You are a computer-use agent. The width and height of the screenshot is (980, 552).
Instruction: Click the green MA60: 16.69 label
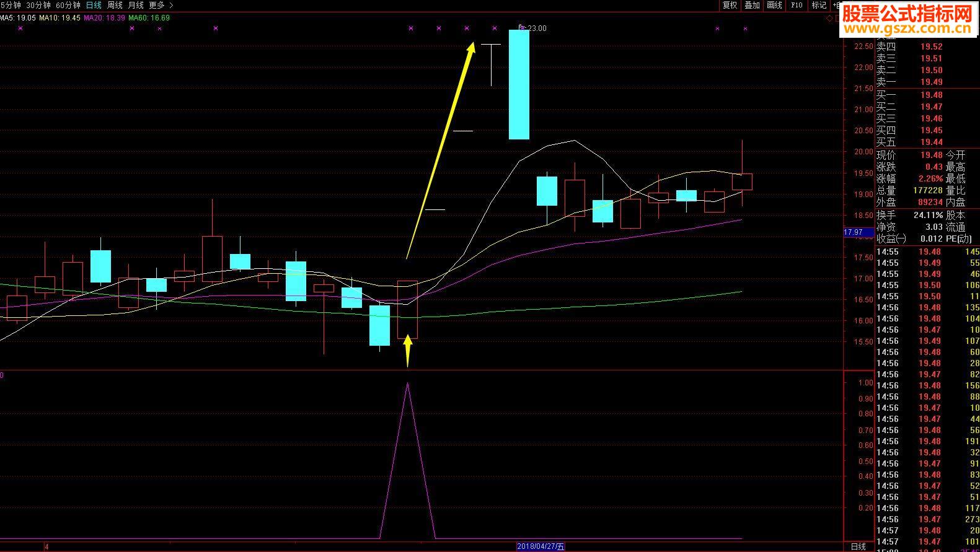tap(149, 18)
